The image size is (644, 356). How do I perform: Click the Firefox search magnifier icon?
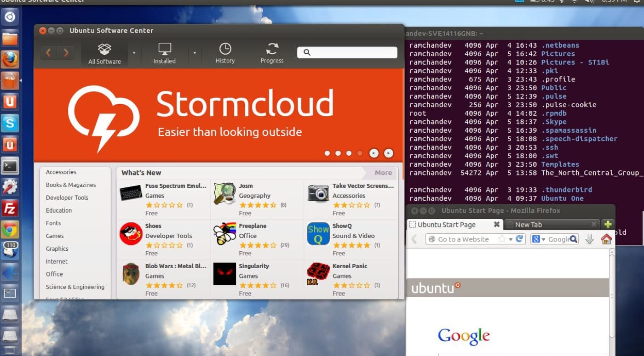tap(573, 239)
